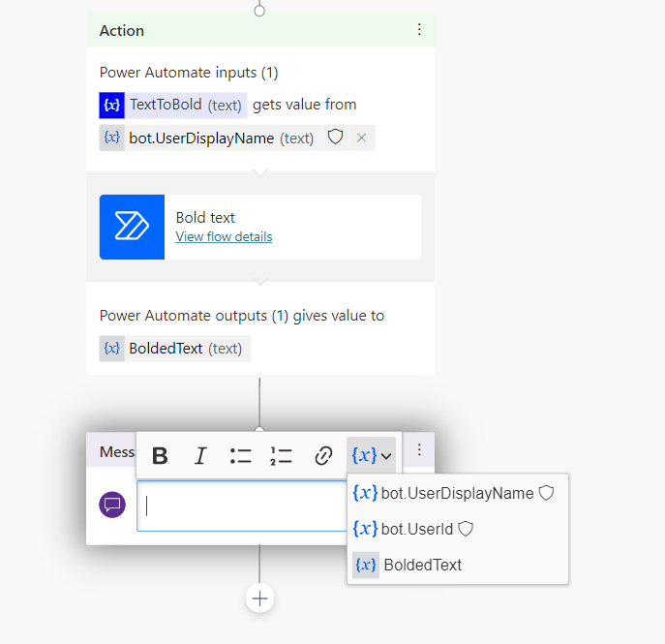Viewport: 665px width, 644px height.
Task: Add a node with plus button
Action: point(259,598)
